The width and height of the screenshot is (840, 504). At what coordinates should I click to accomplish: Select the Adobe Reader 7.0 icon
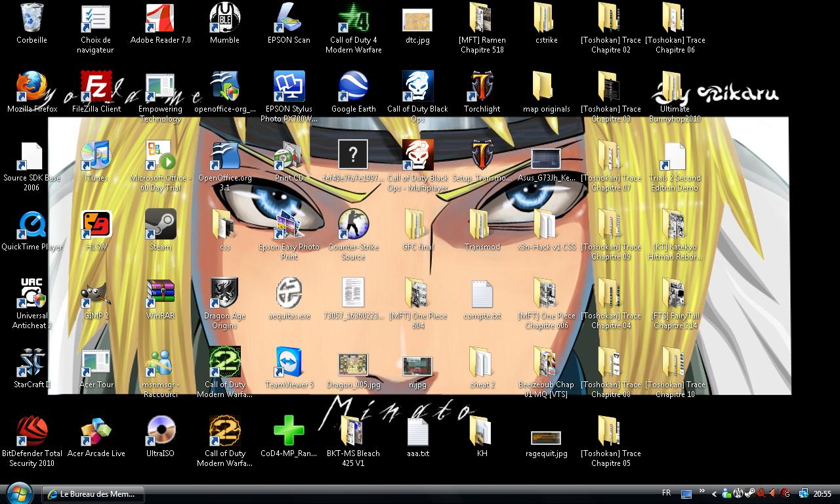160,18
